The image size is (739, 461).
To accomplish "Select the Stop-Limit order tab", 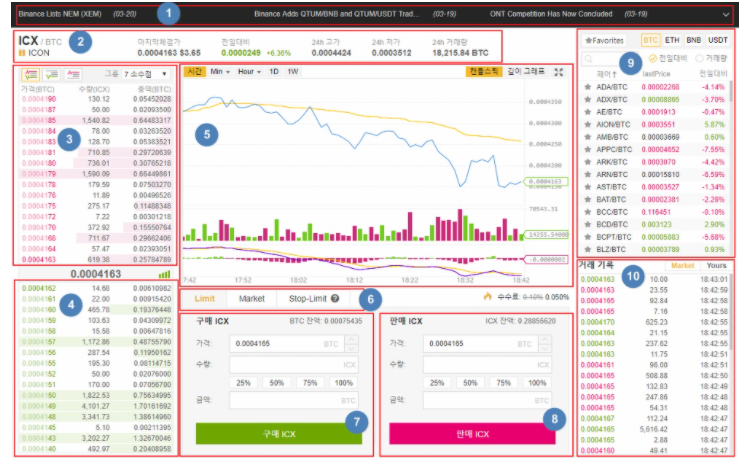I will [x=313, y=298].
